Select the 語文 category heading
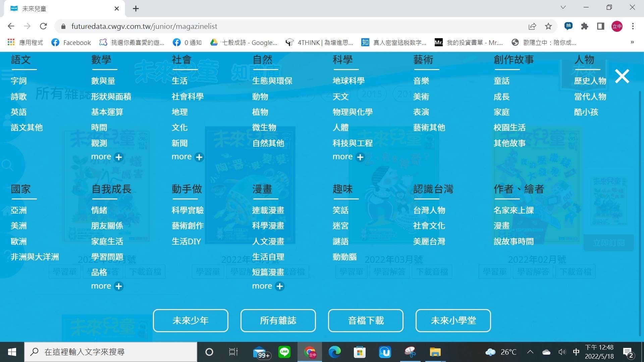 coord(21,60)
